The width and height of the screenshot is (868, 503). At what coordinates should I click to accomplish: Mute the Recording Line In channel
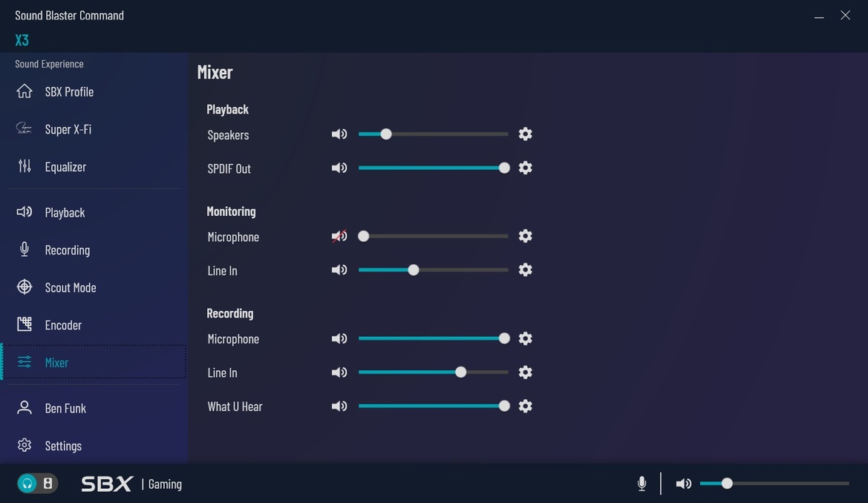(339, 372)
